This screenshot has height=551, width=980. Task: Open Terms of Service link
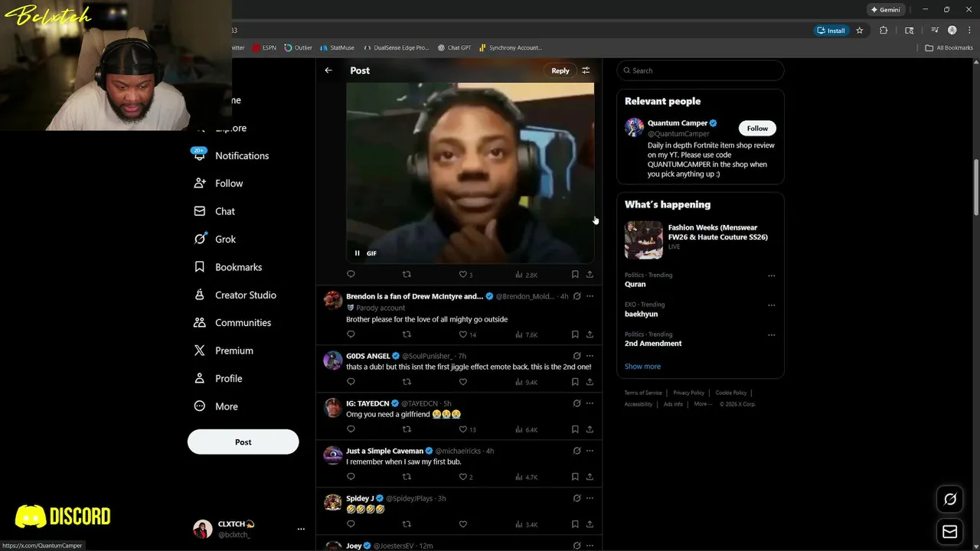[643, 393]
